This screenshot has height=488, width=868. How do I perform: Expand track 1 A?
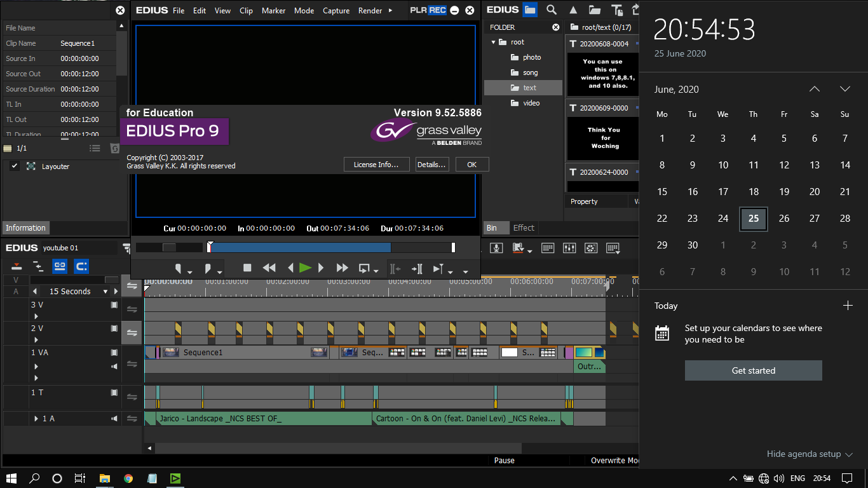pos(36,419)
